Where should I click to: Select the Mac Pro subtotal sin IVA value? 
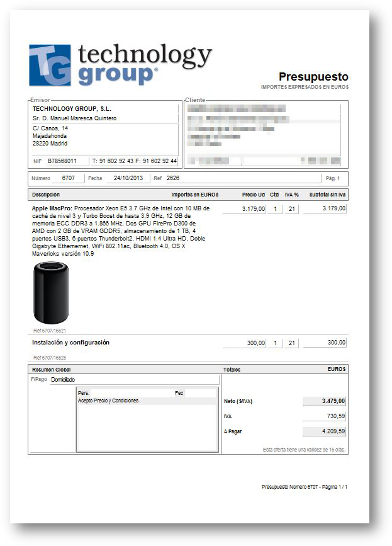pyautogui.click(x=325, y=208)
